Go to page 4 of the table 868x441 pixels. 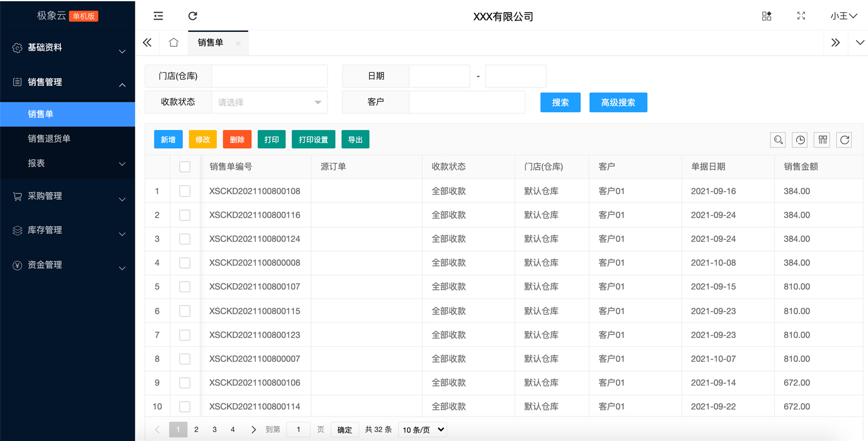[233, 429]
